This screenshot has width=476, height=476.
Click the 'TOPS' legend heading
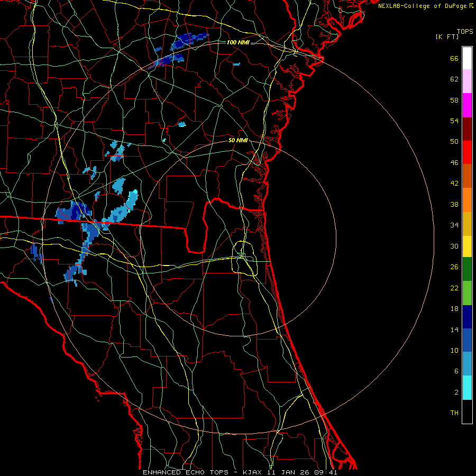tap(465, 32)
